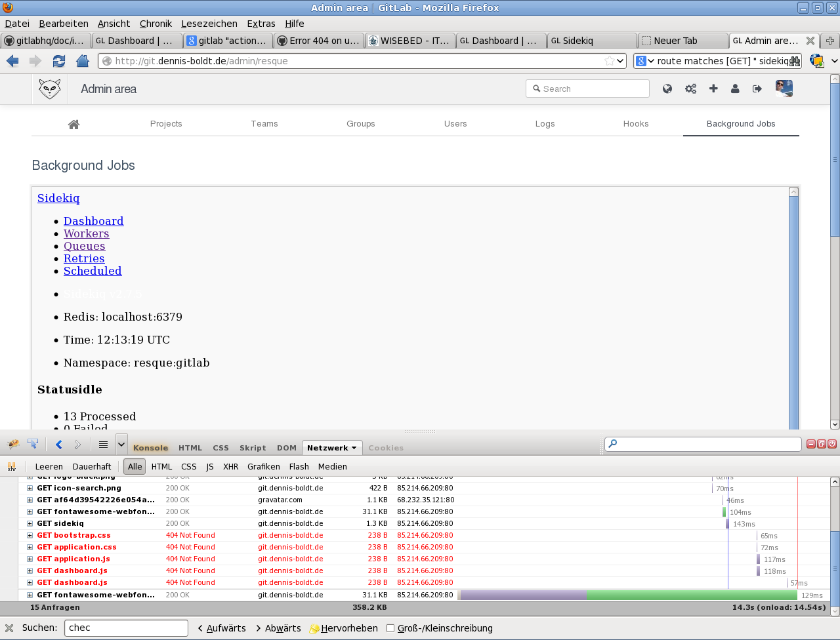Viewport: 840px width, 640px height.
Task: Open the Firebug Konsole panel
Action: point(150,448)
